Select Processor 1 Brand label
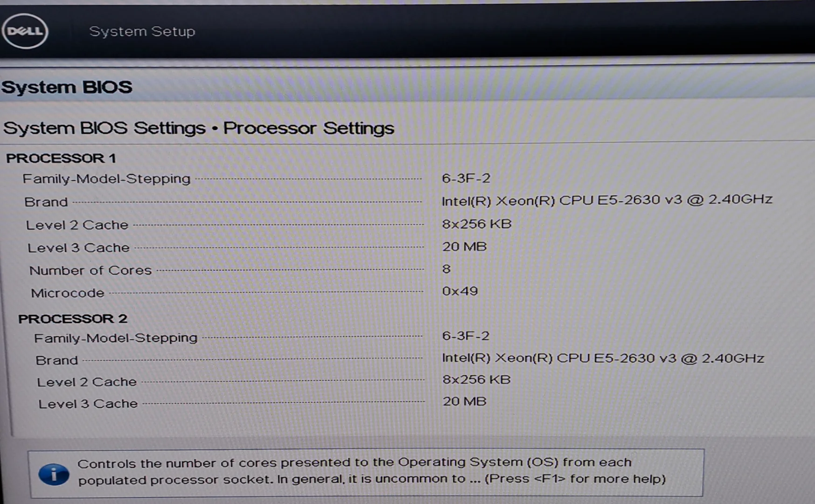This screenshot has width=815, height=504. pyautogui.click(x=46, y=202)
